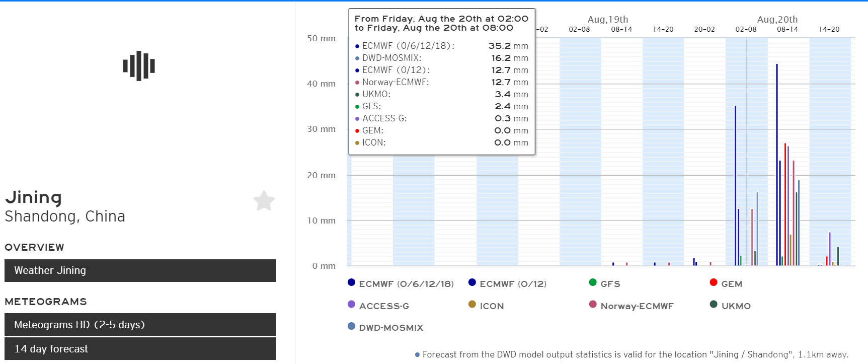Click the tooltip GFS 2.4 mm row
Image resolution: width=868 pixels, height=364 pixels.
(442, 106)
